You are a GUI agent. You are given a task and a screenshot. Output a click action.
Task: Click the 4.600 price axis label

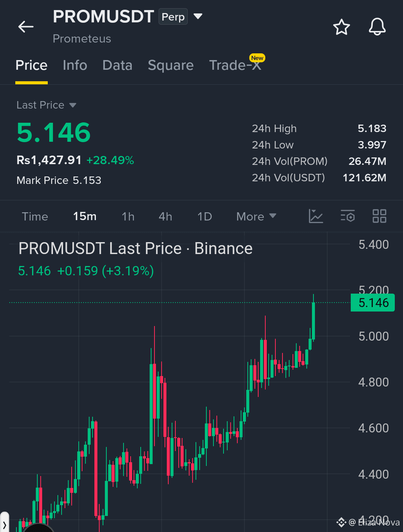pos(374,428)
